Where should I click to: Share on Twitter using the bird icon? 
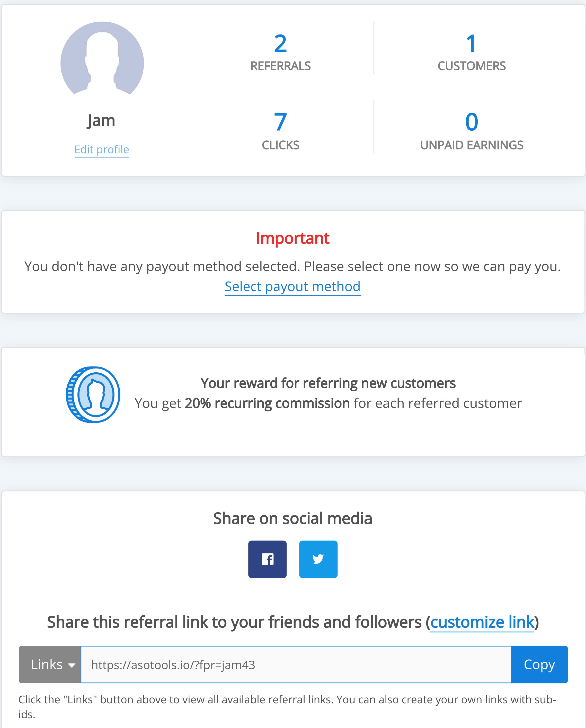point(318,559)
